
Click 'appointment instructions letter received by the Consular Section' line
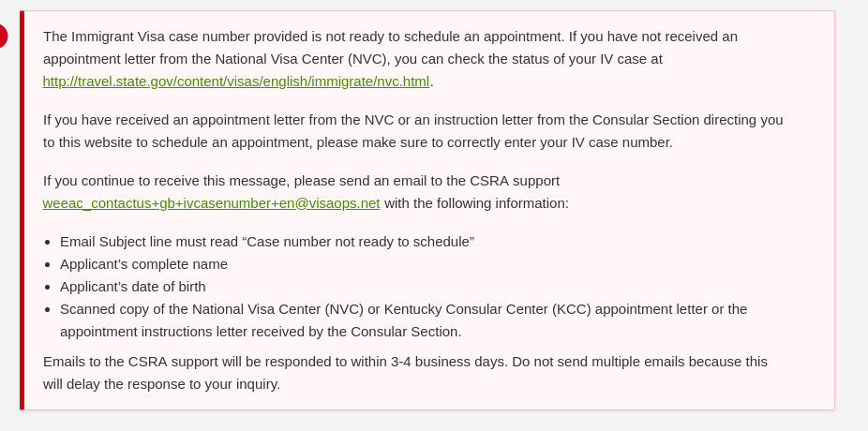click(261, 332)
